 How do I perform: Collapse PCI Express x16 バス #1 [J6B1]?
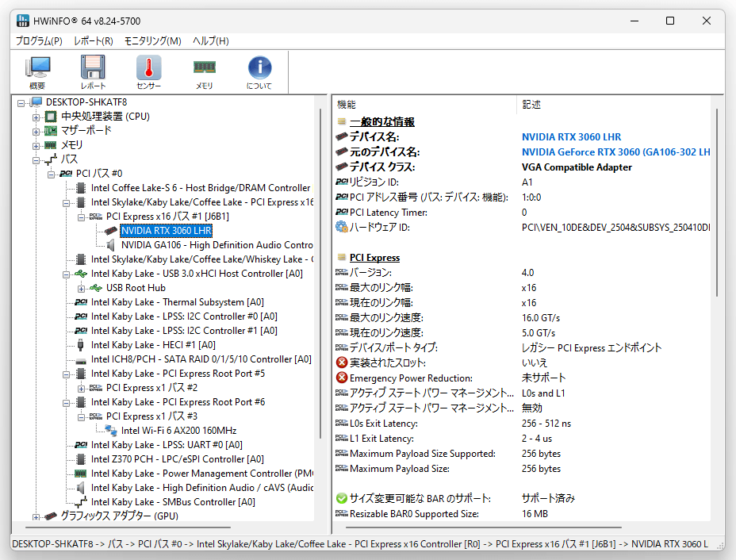coord(81,217)
